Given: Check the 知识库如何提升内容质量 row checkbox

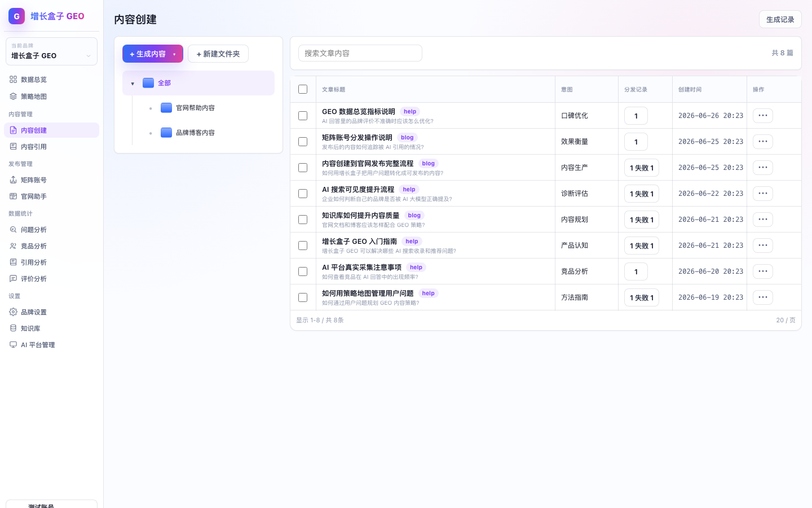Looking at the screenshot, I should click(x=303, y=220).
